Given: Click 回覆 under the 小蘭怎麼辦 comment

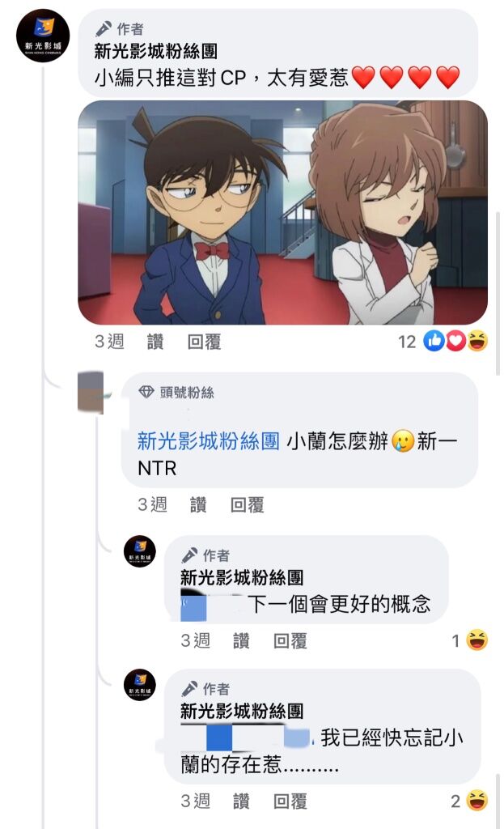Looking at the screenshot, I should coord(248,505).
